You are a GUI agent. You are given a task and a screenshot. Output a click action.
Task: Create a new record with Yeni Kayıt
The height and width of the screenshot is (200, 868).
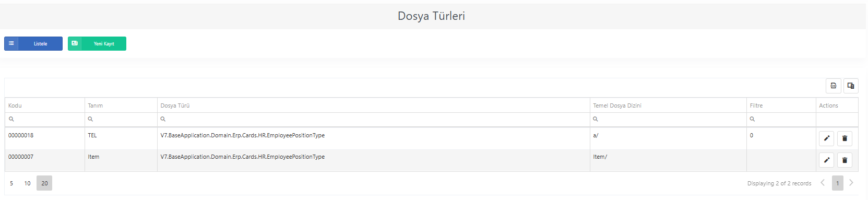pyautogui.click(x=97, y=43)
